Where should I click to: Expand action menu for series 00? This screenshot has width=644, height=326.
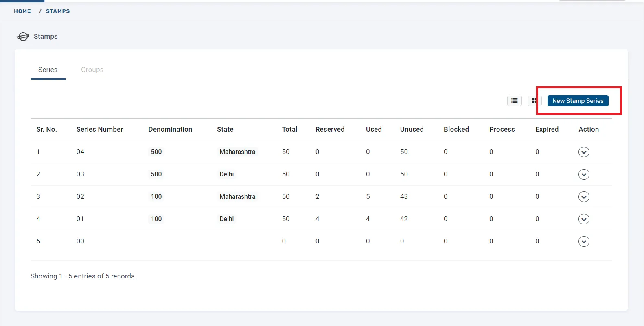[x=584, y=241]
